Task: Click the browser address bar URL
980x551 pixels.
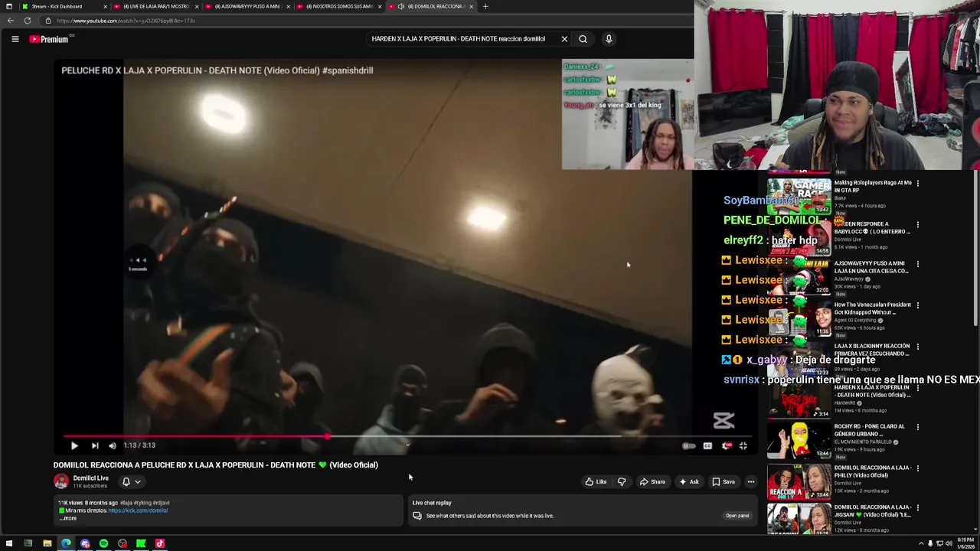Action: [126, 21]
